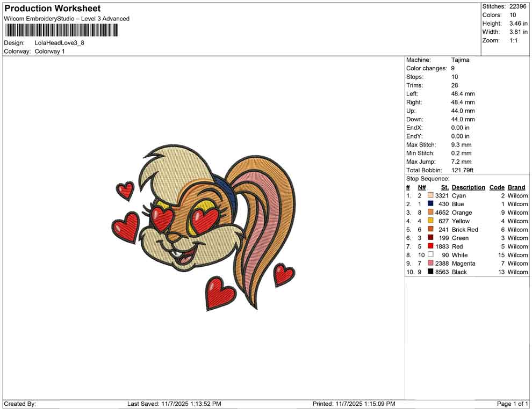Click the Black thread color swatch
Viewport: 532px width, 409px height.
click(430, 272)
